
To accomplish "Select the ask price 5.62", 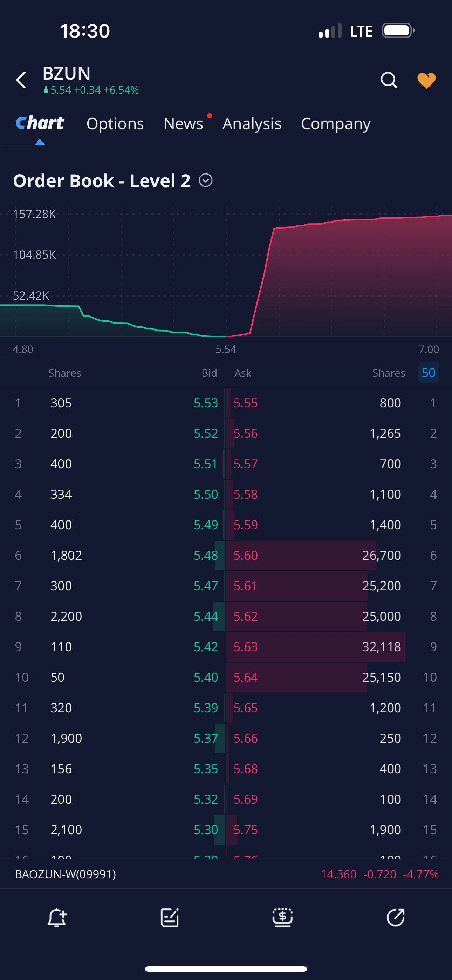I will (x=245, y=616).
